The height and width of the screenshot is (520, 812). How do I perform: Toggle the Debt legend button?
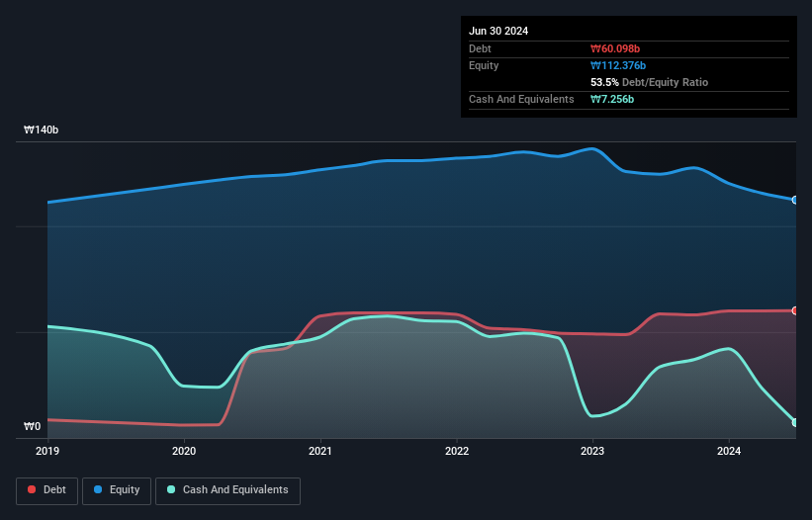[46, 490]
